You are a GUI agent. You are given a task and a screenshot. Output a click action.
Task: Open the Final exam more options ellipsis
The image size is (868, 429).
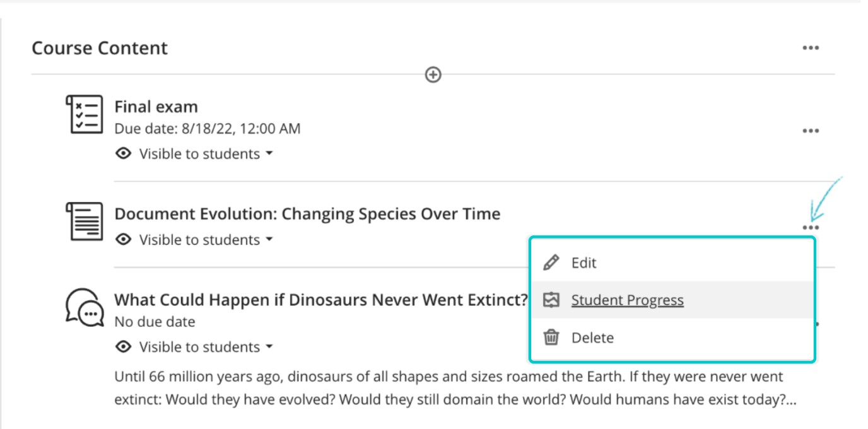tap(810, 131)
